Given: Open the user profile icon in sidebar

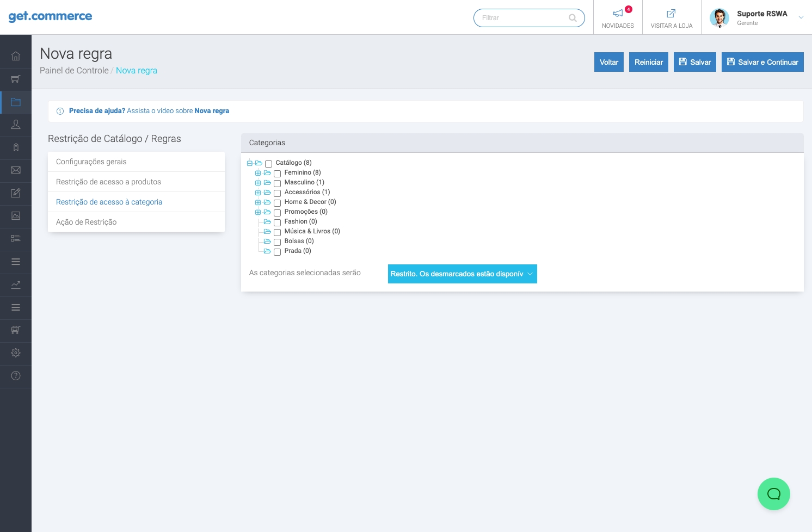Looking at the screenshot, I should point(16,125).
